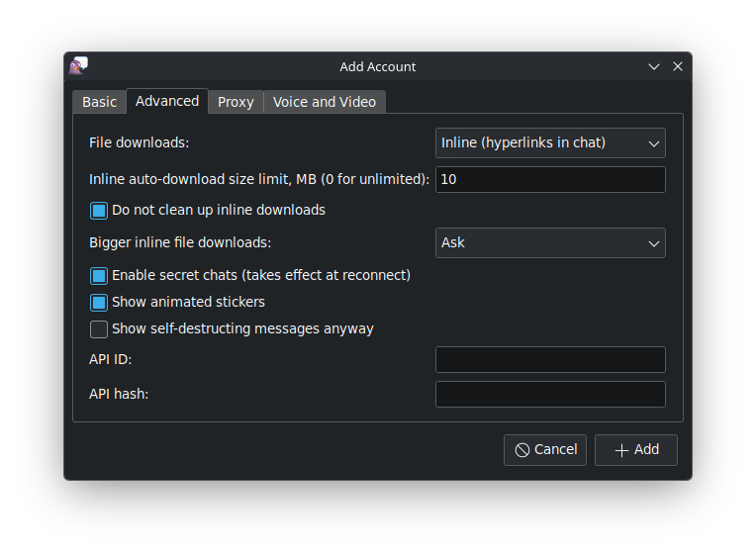Click the 'Bigger inline file downloads:' label
This screenshot has width=756, height=556.
click(180, 242)
